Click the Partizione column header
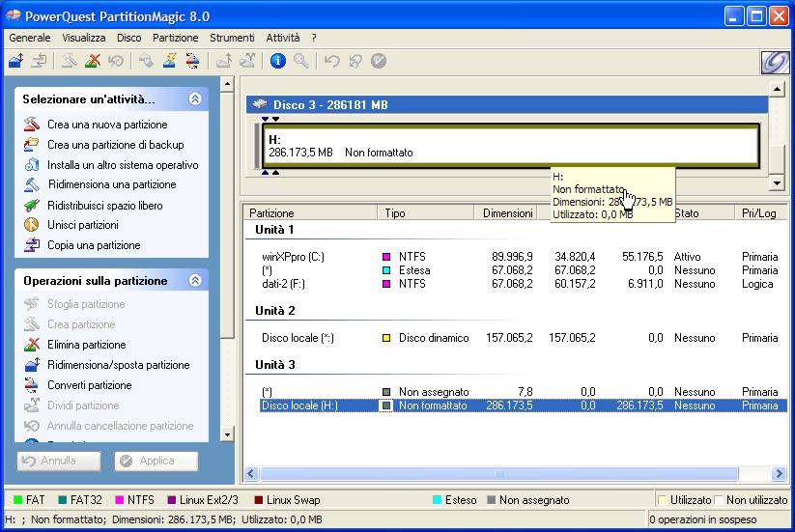Image resolution: width=795 pixels, height=532 pixels. tap(310, 213)
